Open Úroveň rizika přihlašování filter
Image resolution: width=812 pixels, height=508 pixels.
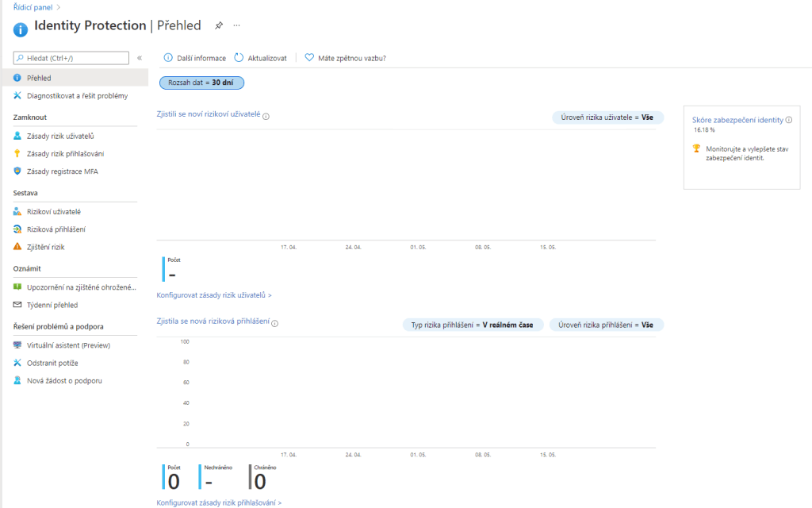pyautogui.click(x=606, y=325)
